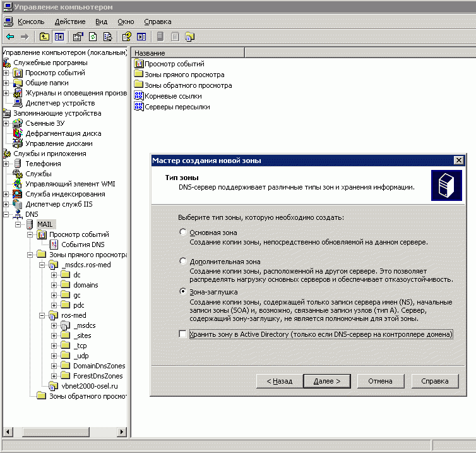Select the _sites folder in tree
The height and width of the screenshot is (453, 476).
pyautogui.click(x=82, y=335)
